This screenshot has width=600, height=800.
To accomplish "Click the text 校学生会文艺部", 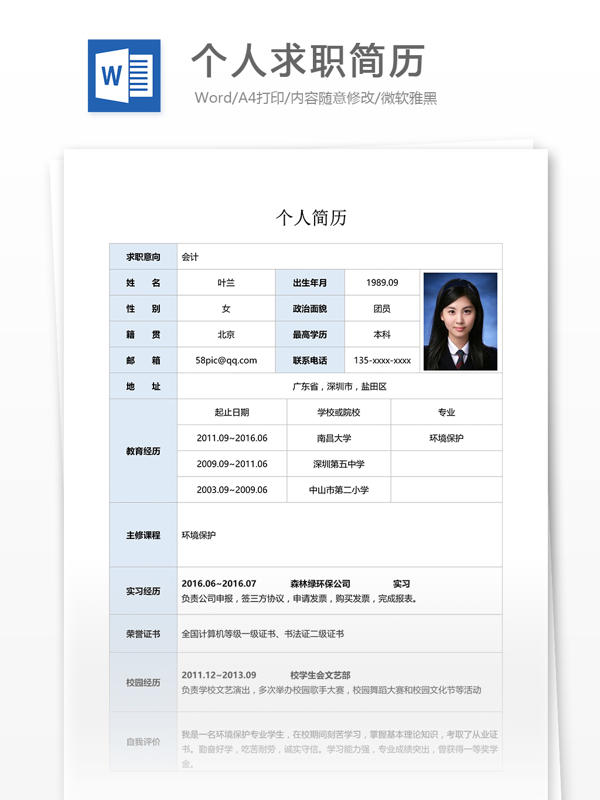I will click(320, 675).
